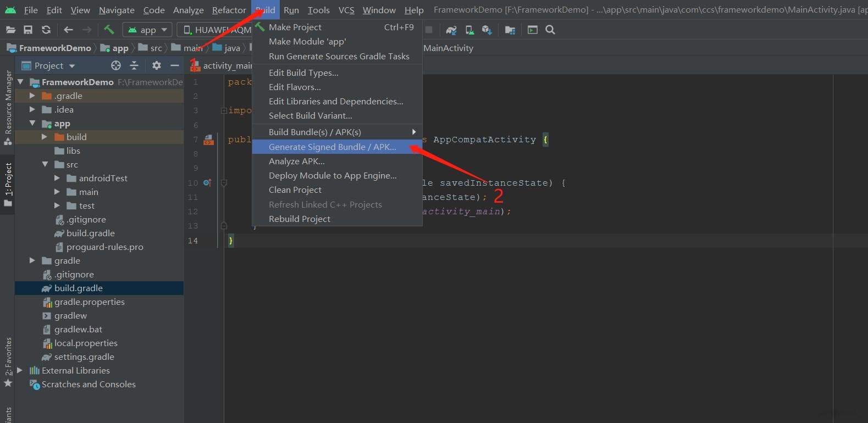This screenshot has height=423, width=868.
Task: Click the Sync Project with Gradle Files icon
Action: [451, 30]
